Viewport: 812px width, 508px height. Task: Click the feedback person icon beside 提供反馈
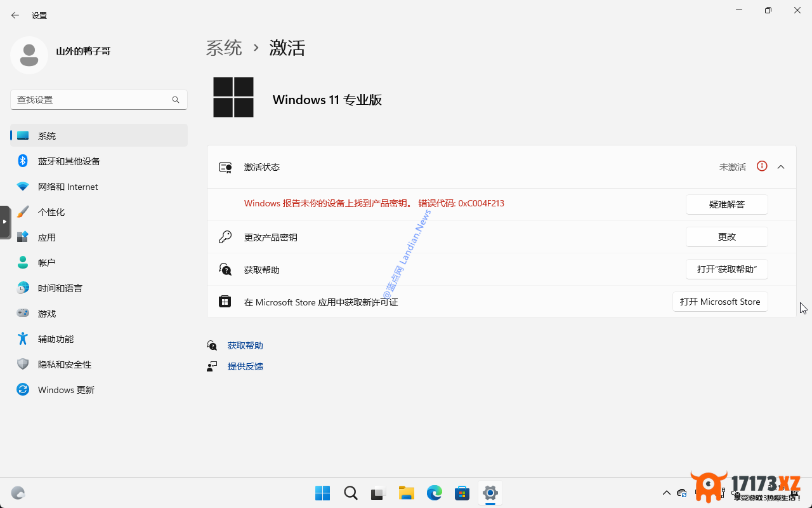212,366
